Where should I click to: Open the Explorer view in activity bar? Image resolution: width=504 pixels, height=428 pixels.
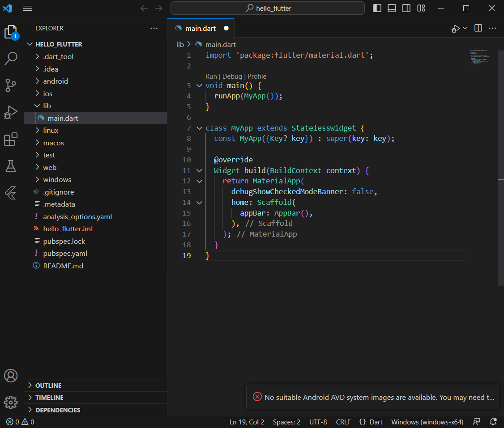(11, 32)
